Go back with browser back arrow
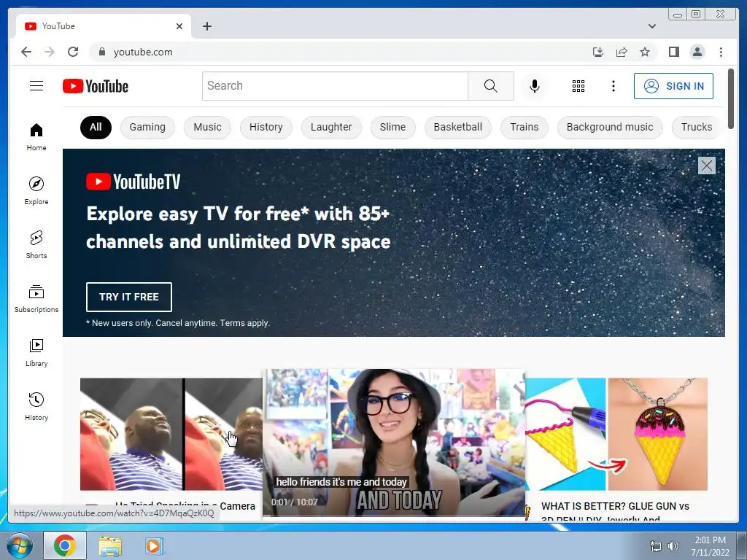 point(26,52)
